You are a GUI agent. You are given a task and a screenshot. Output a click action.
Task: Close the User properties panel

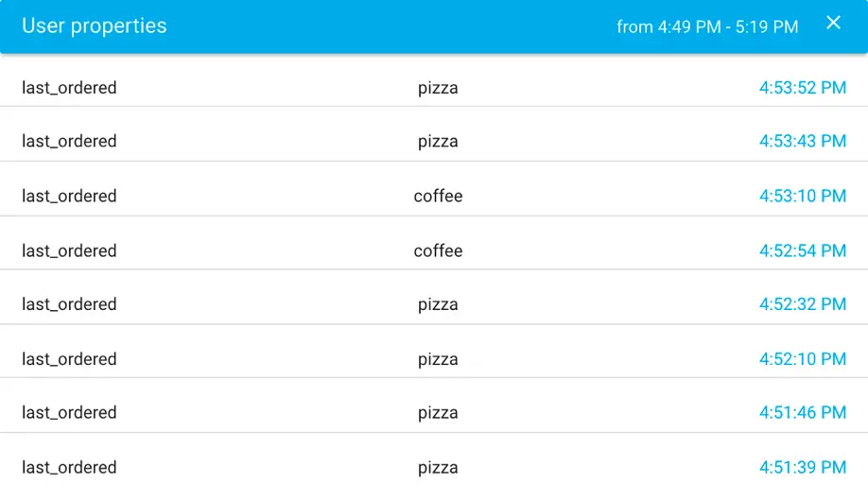(833, 24)
